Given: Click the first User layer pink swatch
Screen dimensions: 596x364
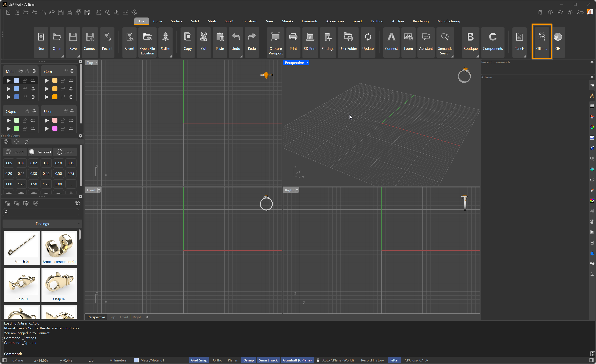Looking at the screenshot, I should tap(55, 120).
